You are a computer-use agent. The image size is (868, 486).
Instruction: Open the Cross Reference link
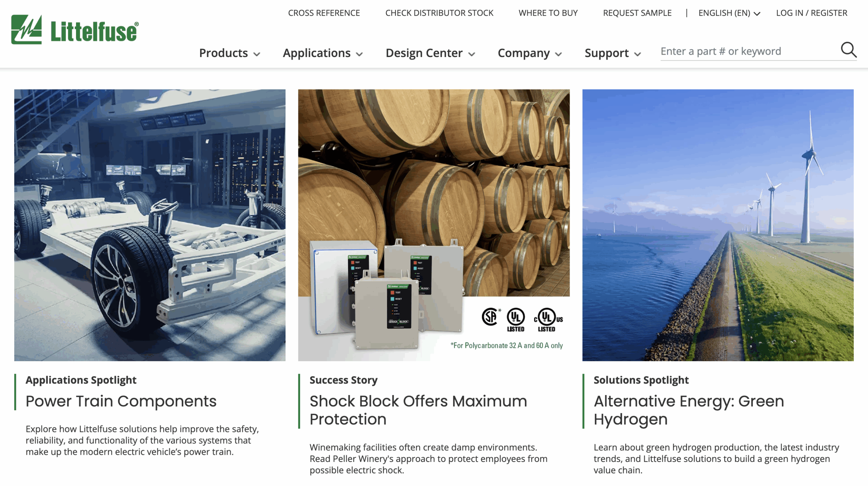(x=324, y=13)
